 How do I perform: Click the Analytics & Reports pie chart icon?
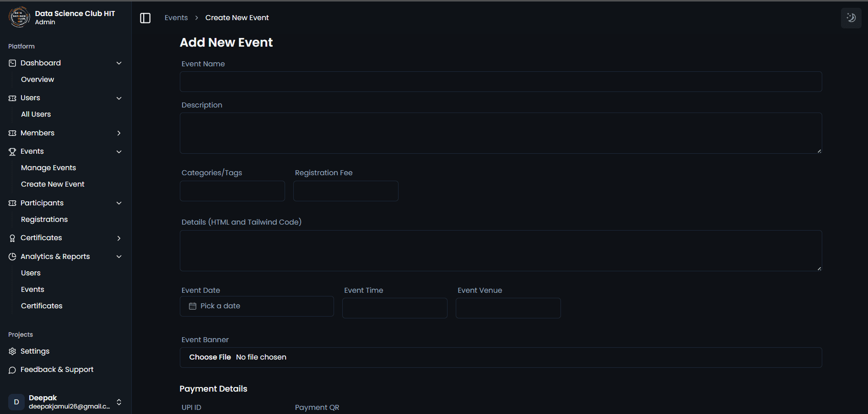pos(12,256)
